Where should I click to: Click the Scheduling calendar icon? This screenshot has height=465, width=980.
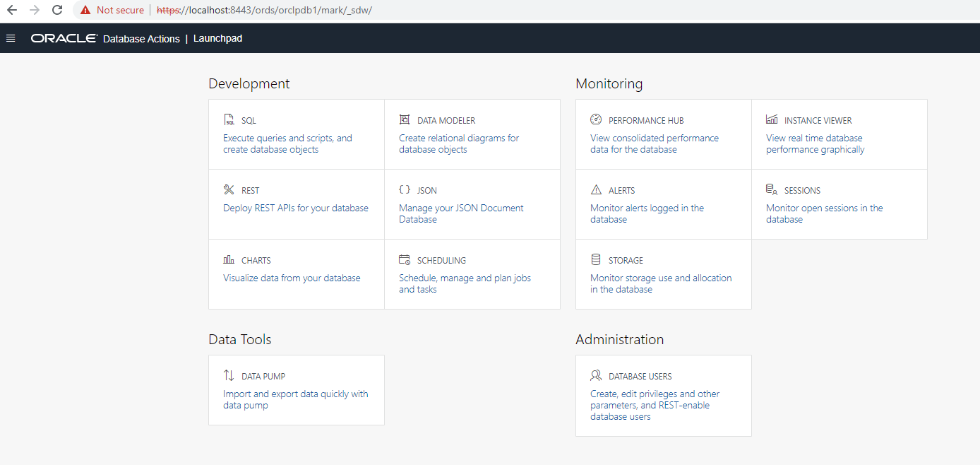point(405,259)
